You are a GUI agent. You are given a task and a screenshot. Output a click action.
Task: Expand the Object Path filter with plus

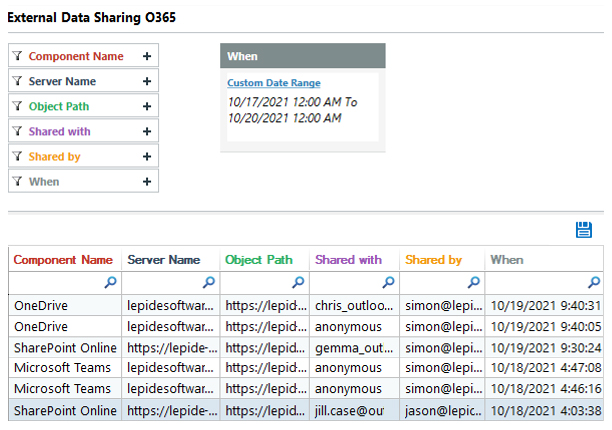pyautogui.click(x=147, y=106)
